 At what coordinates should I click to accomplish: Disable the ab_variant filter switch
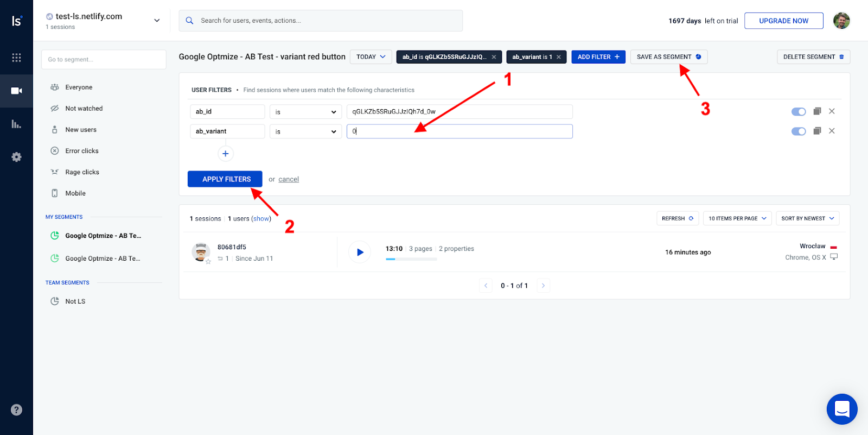799,131
